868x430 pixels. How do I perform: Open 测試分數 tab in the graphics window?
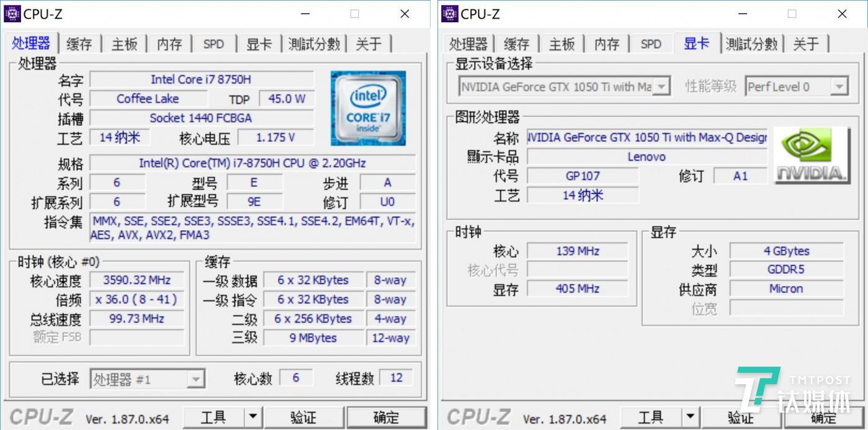pos(752,44)
